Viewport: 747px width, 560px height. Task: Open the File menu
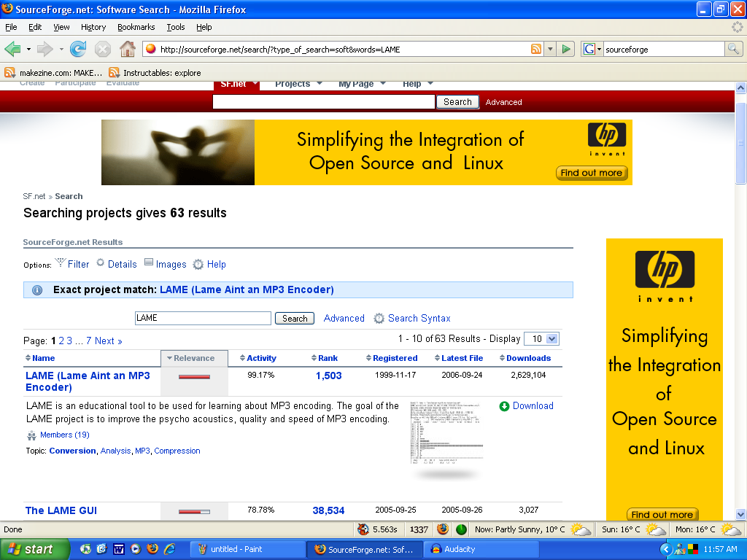11,27
